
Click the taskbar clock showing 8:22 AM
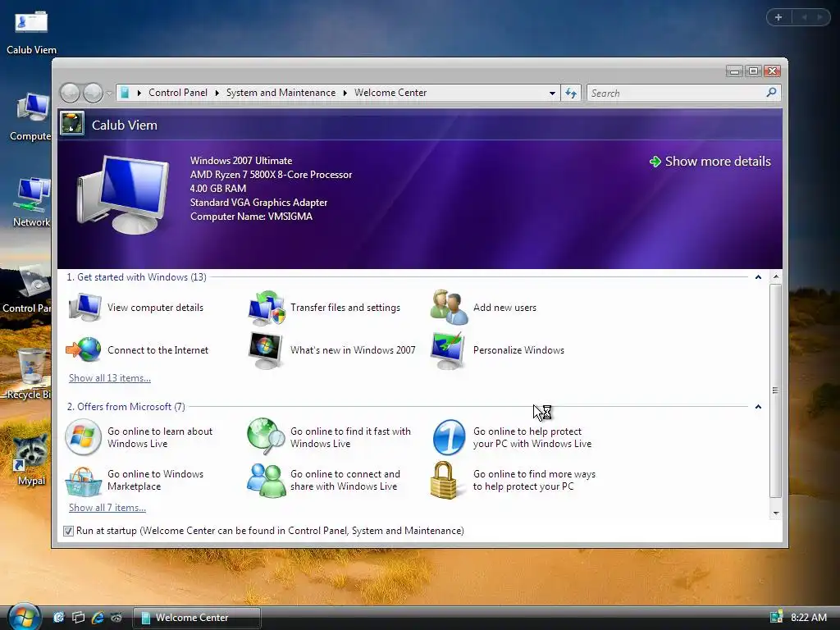(x=809, y=618)
